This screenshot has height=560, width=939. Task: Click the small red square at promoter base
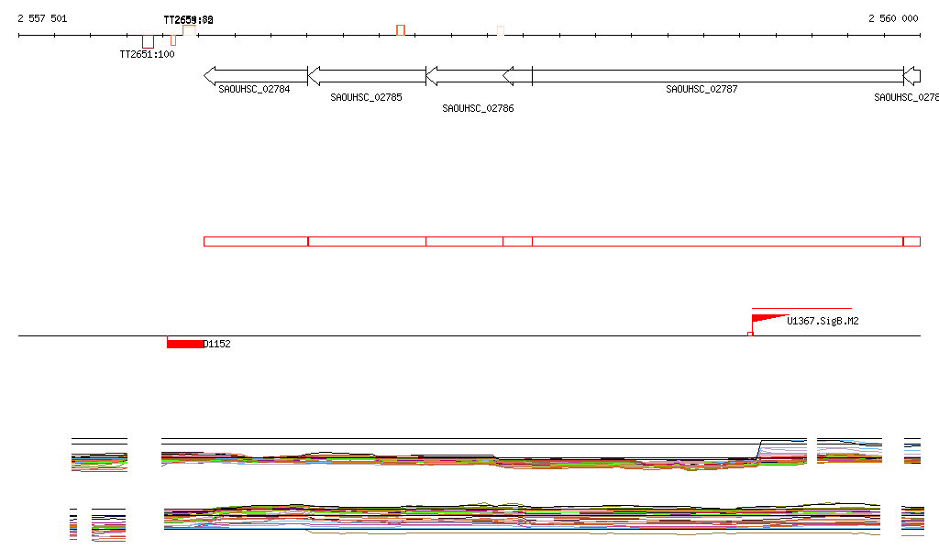[750, 334]
